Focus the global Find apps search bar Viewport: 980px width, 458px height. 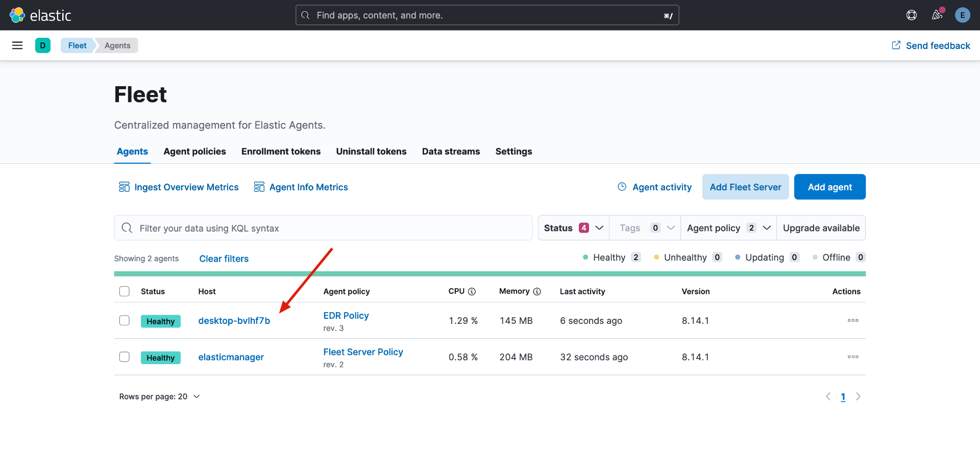click(x=487, y=15)
